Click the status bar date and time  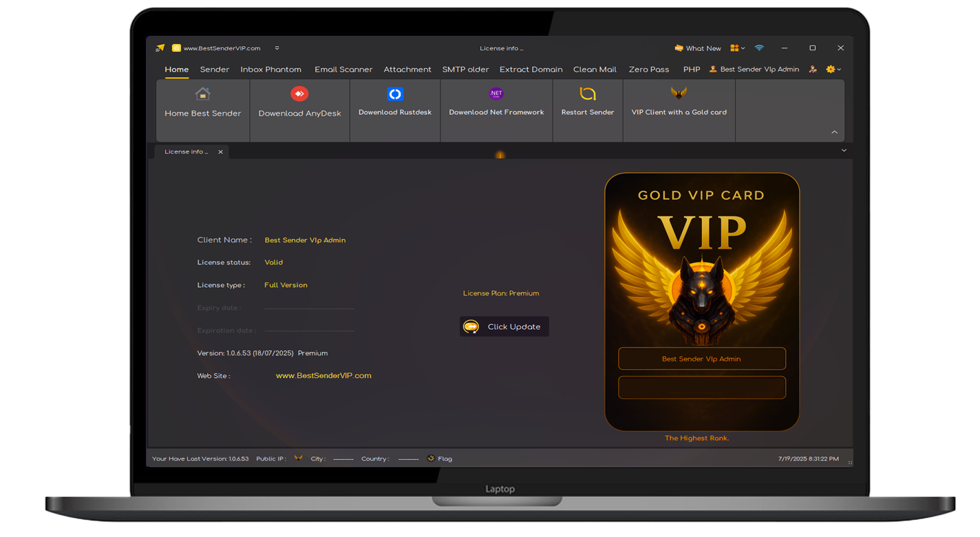click(x=809, y=459)
